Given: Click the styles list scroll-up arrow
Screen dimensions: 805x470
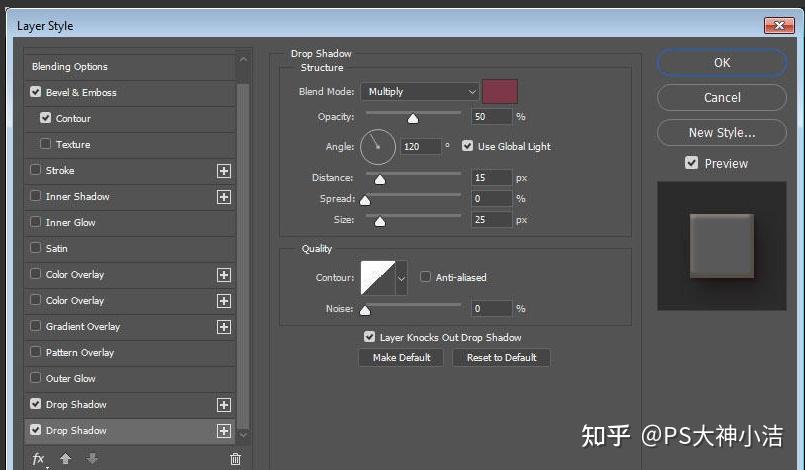Looking at the screenshot, I should click(x=243, y=60).
